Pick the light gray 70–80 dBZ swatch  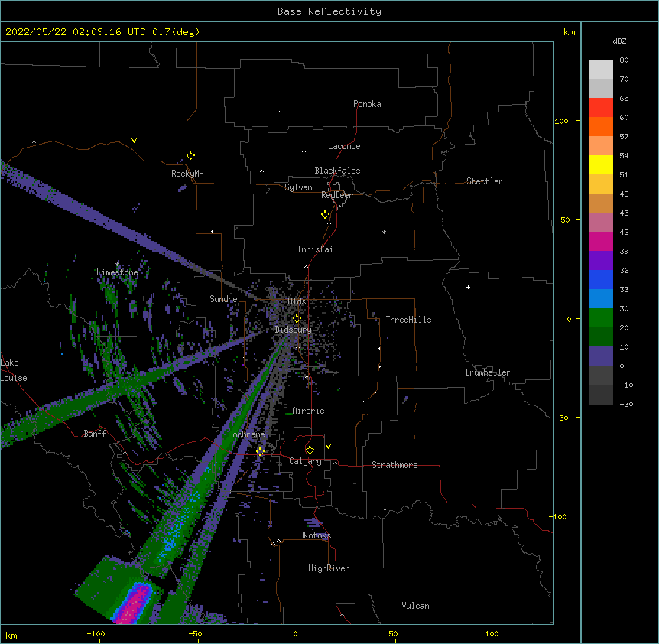[601, 70]
